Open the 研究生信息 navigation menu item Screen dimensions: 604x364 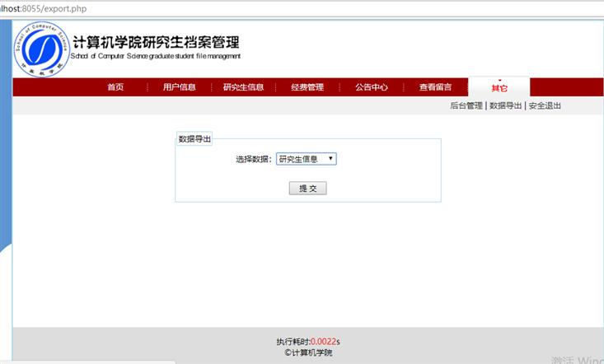coord(243,87)
